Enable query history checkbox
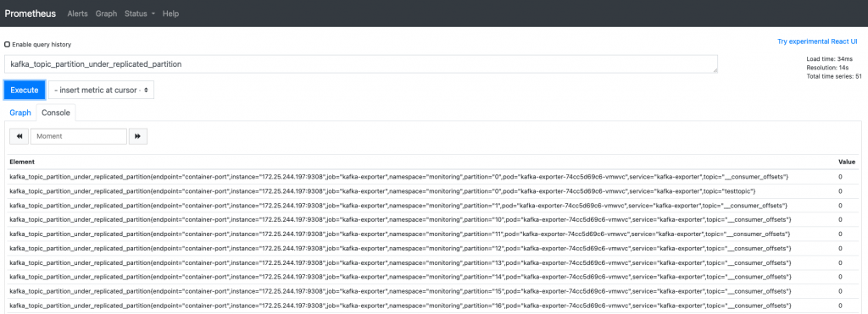 click(x=7, y=44)
